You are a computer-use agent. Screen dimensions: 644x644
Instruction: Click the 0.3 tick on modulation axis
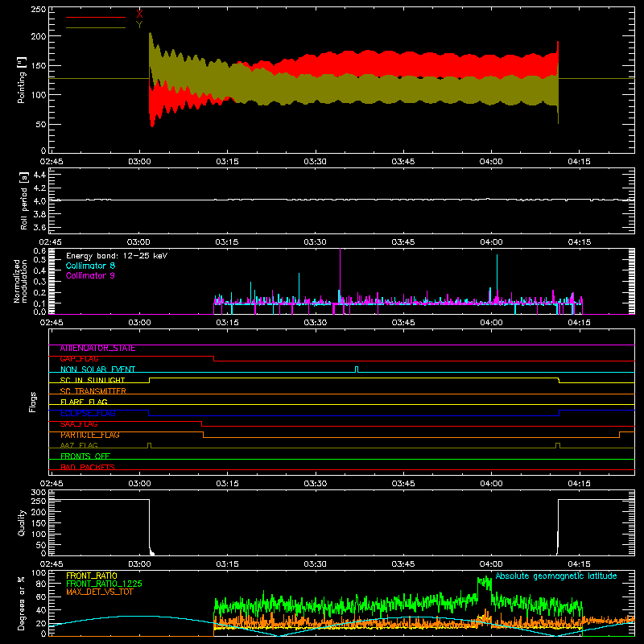pos(39,282)
